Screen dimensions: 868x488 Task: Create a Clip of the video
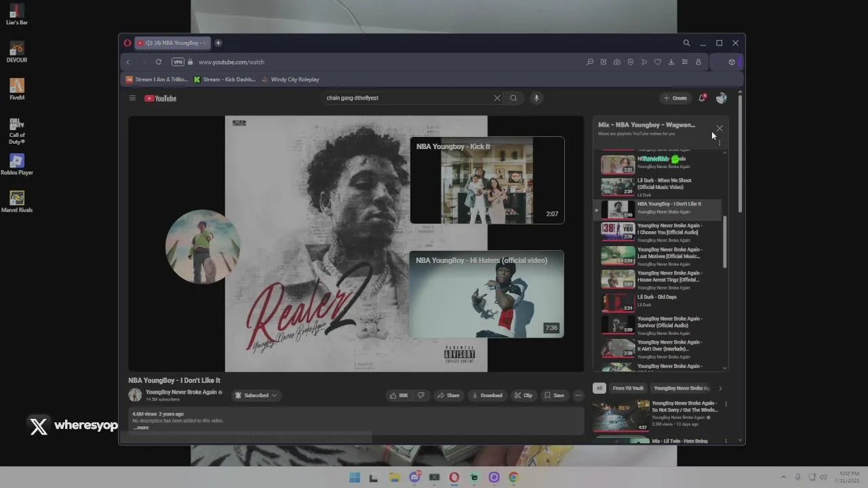(x=523, y=395)
